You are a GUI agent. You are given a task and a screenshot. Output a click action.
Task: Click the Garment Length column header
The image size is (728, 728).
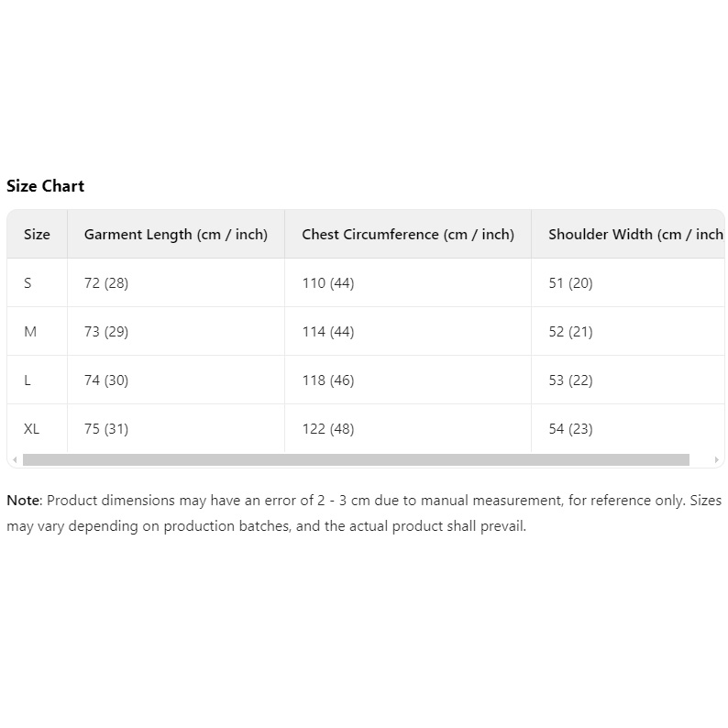coord(176,235)
